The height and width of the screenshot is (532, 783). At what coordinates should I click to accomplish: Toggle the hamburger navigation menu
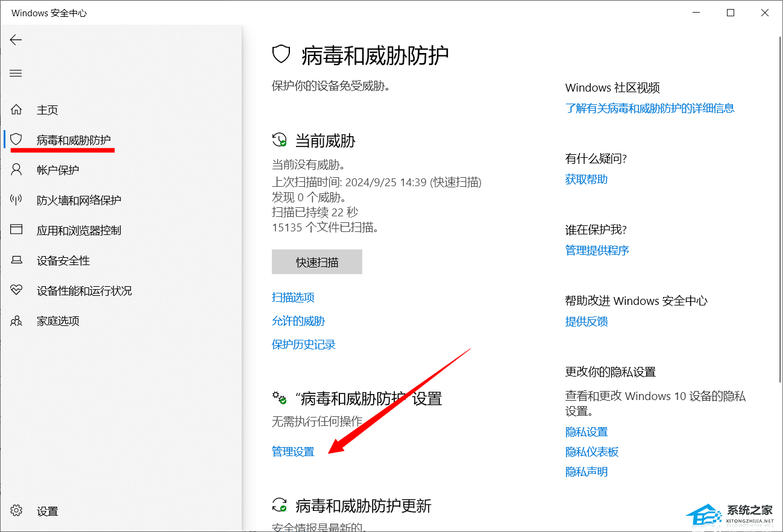pyautogui.click(x=16, y=74)
